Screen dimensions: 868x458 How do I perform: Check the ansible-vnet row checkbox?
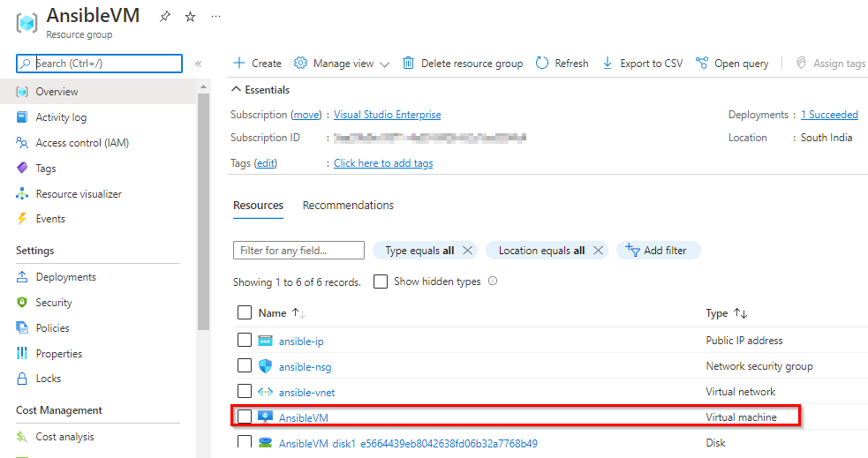[244, 391]
